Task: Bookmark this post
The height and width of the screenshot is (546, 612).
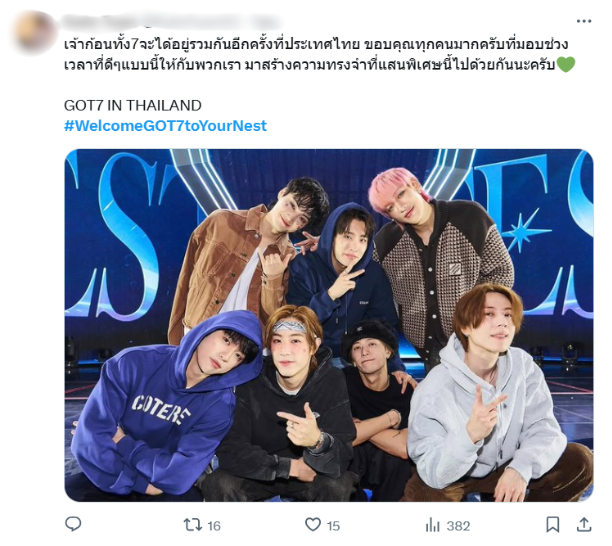Action: coord(553,524)
